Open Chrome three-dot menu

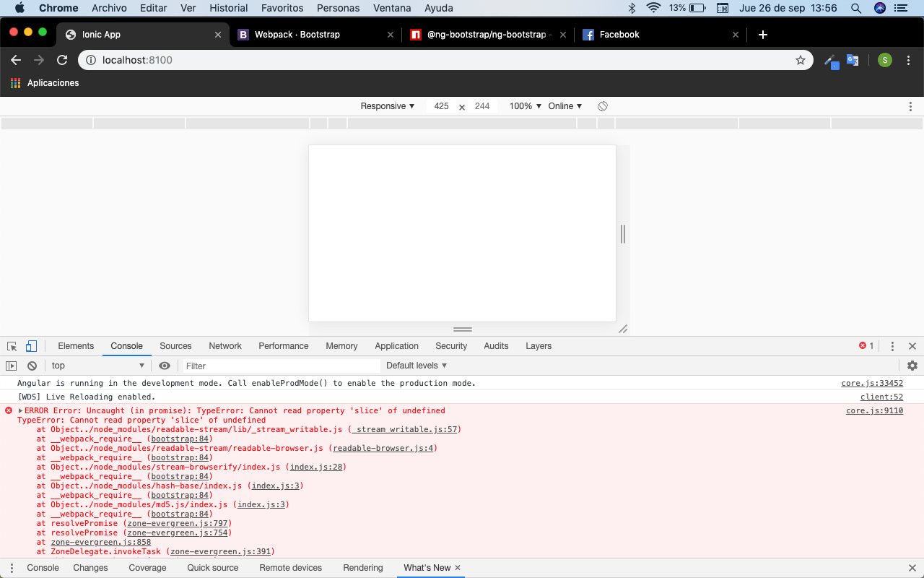pos(907,60)
